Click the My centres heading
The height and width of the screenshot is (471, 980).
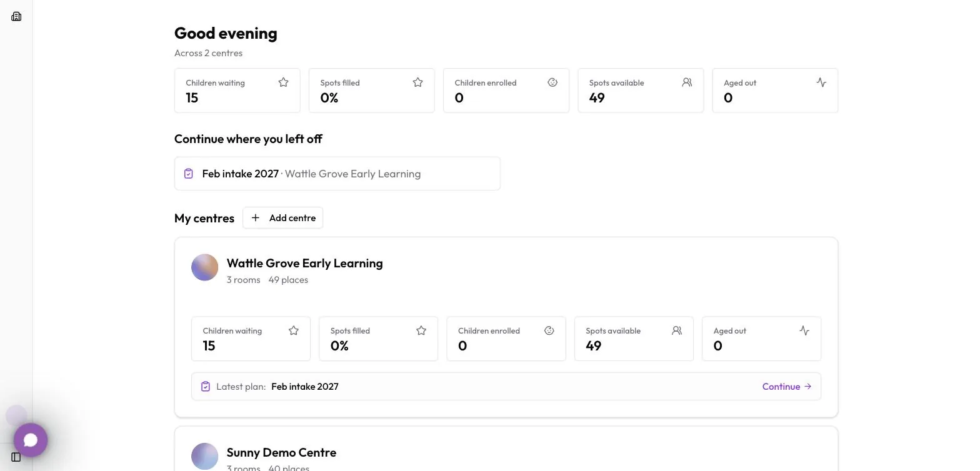[204, 218]
